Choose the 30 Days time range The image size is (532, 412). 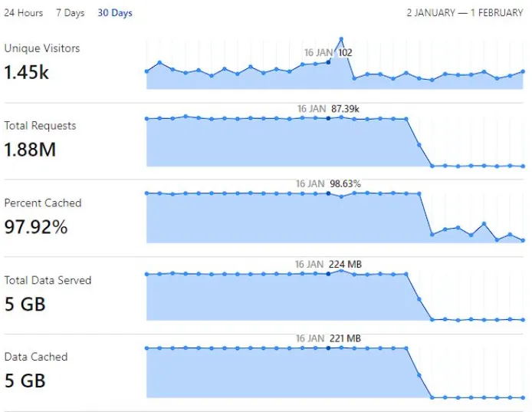[x=115, y=13]
